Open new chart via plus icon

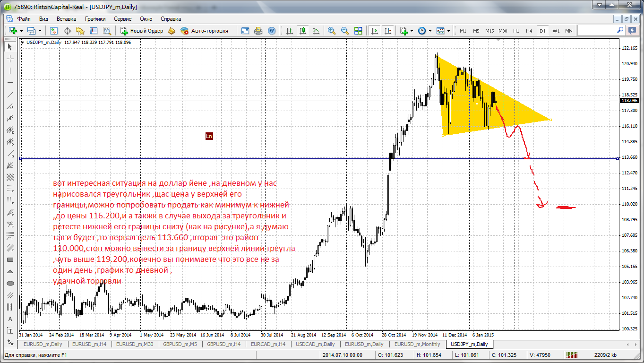click(x=13, y=31)
